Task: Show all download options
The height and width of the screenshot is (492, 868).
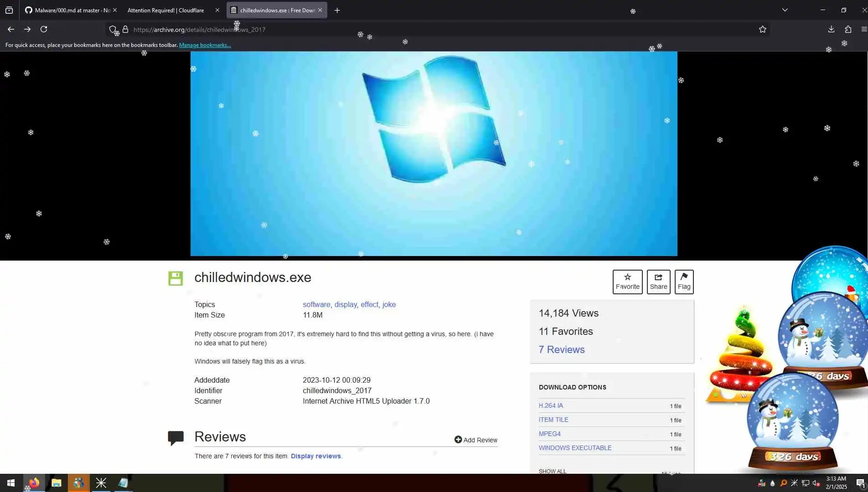Action: 553,471
